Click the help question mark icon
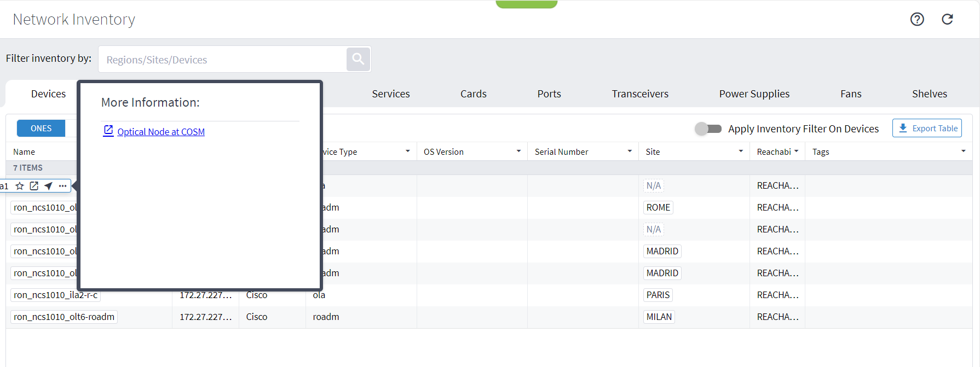The width and height of the screenshot is (980, 367). point(917,20)
